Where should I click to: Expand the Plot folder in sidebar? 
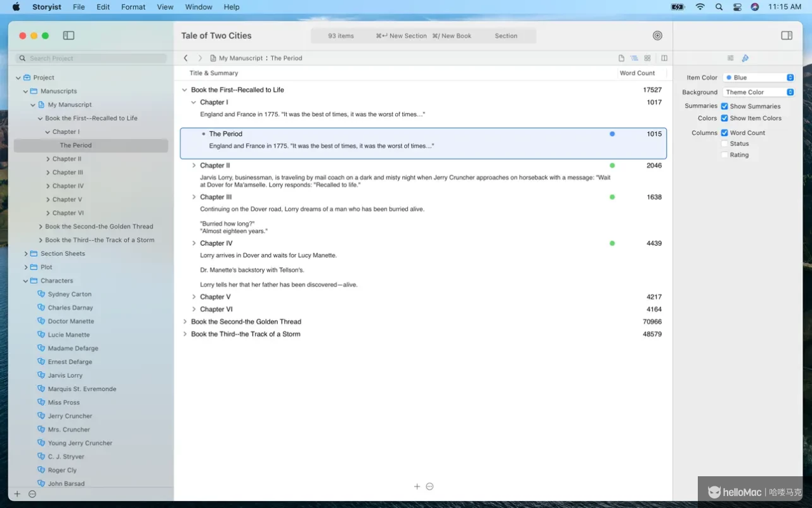[26, 267]
